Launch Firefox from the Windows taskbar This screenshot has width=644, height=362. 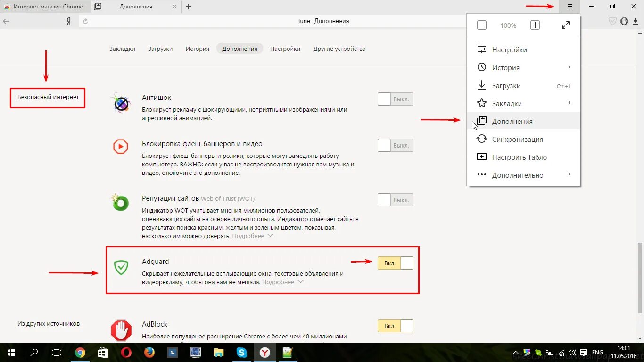click(x=149, y=352)
